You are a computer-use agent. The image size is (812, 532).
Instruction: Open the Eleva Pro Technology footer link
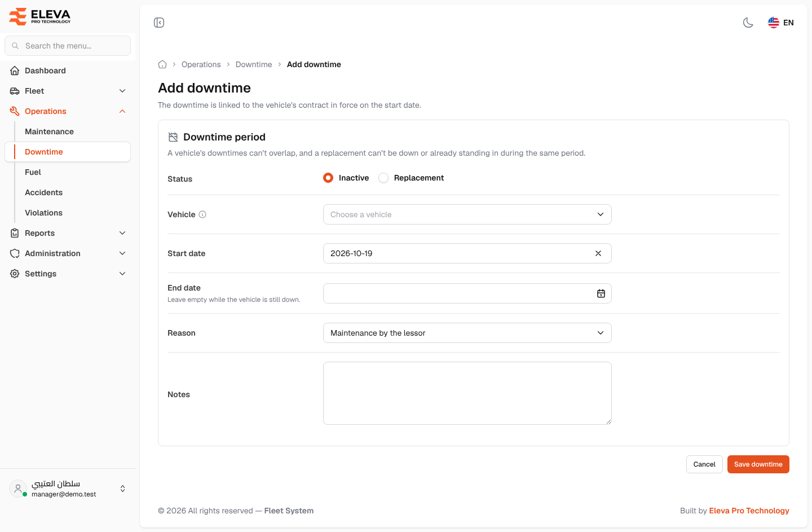click(x=749, y=511)
